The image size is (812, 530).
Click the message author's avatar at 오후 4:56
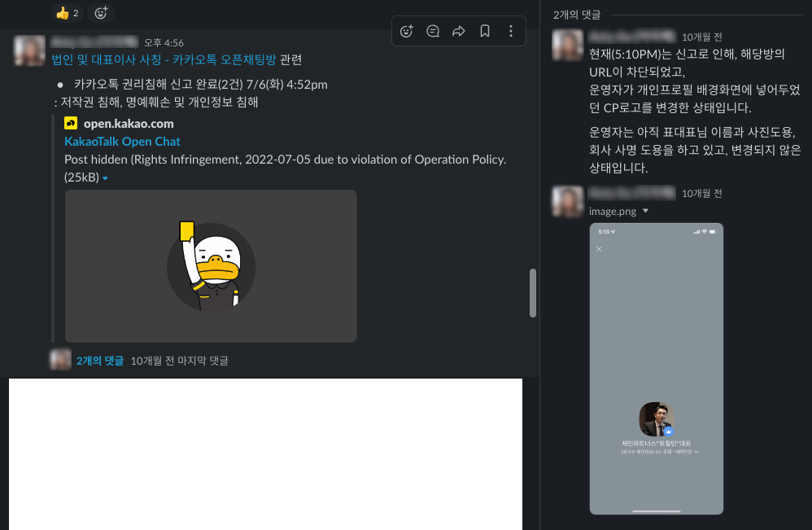(29, 50)
